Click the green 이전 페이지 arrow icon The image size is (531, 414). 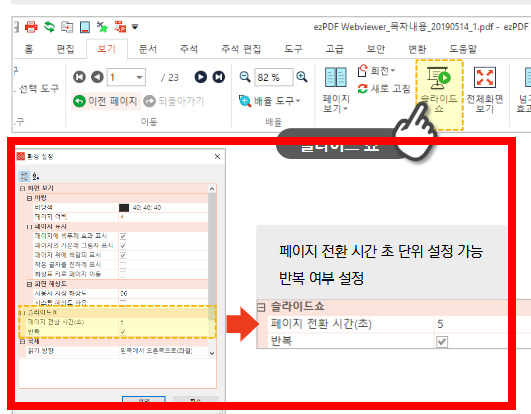(x=79, y=101)
